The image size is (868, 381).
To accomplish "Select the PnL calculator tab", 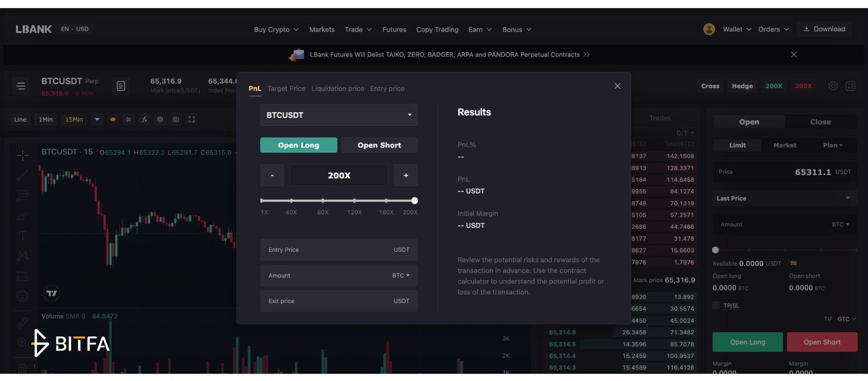I will click(x=255, y=88).
